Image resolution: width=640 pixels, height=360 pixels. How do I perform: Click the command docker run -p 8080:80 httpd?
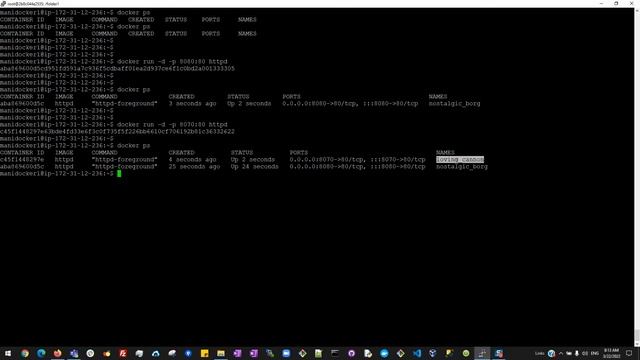click(x=172, y=62)
